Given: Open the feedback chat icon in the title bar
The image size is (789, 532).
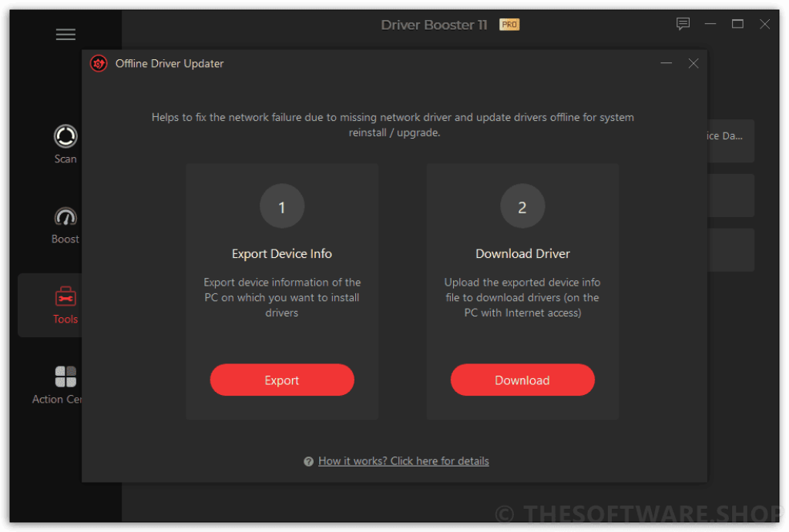Looking at the screenshot, I should (x=683, y=24).
